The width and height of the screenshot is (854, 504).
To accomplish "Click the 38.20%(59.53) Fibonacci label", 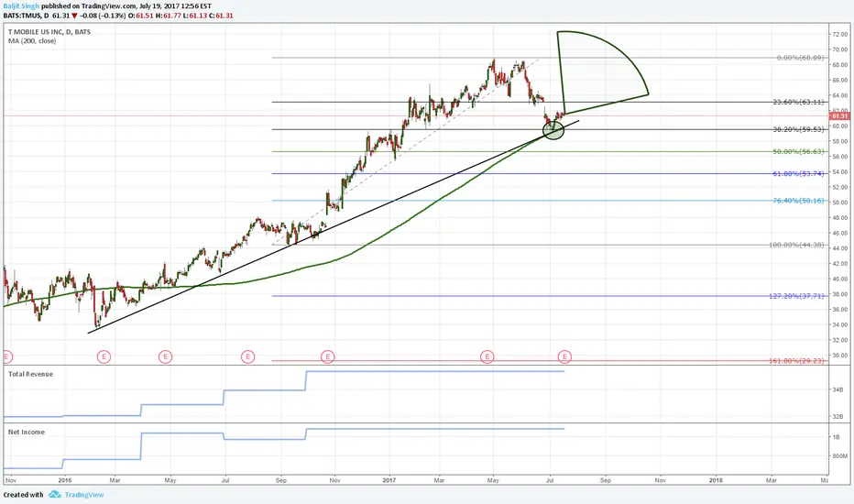I will [x=798, y=130].
